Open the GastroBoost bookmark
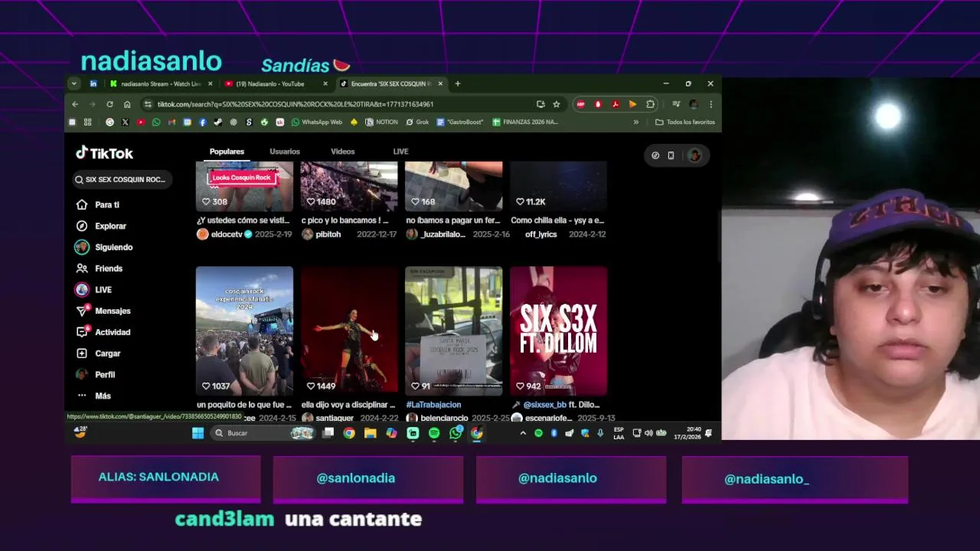 461,122
